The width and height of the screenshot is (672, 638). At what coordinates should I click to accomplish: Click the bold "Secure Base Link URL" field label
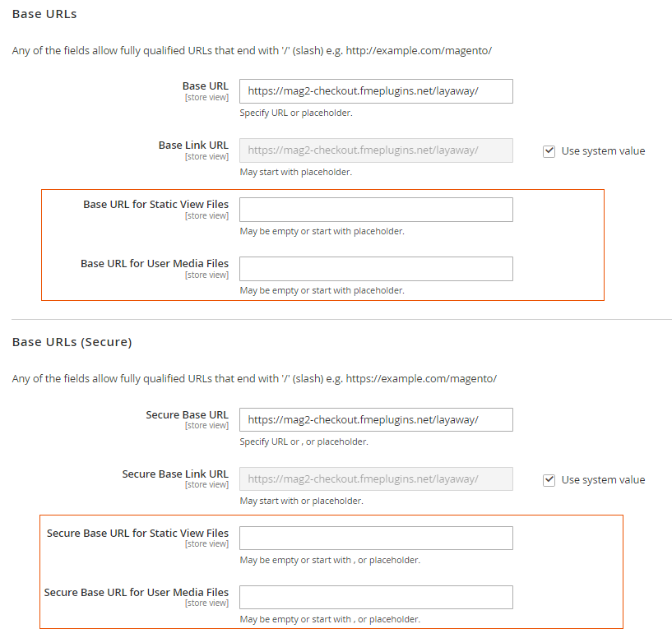point(175,474)
